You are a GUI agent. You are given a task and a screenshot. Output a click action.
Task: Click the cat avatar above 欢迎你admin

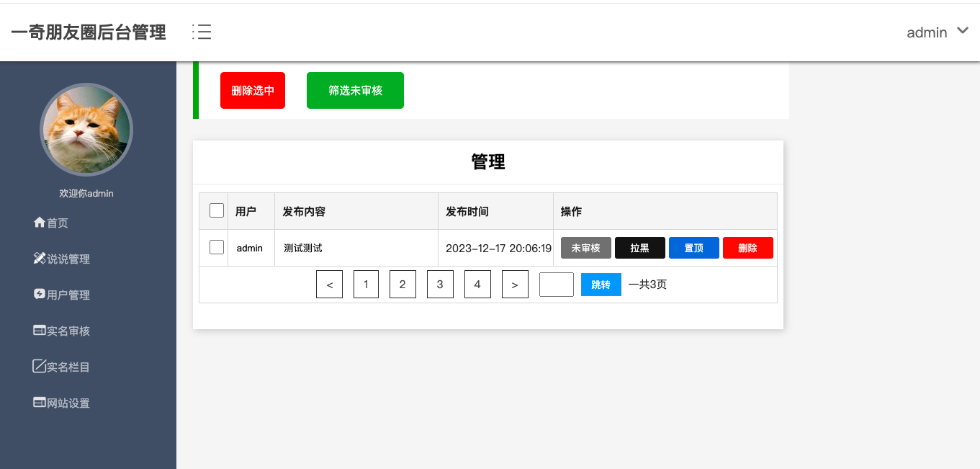pyautogui.click(x=86, y=130)
